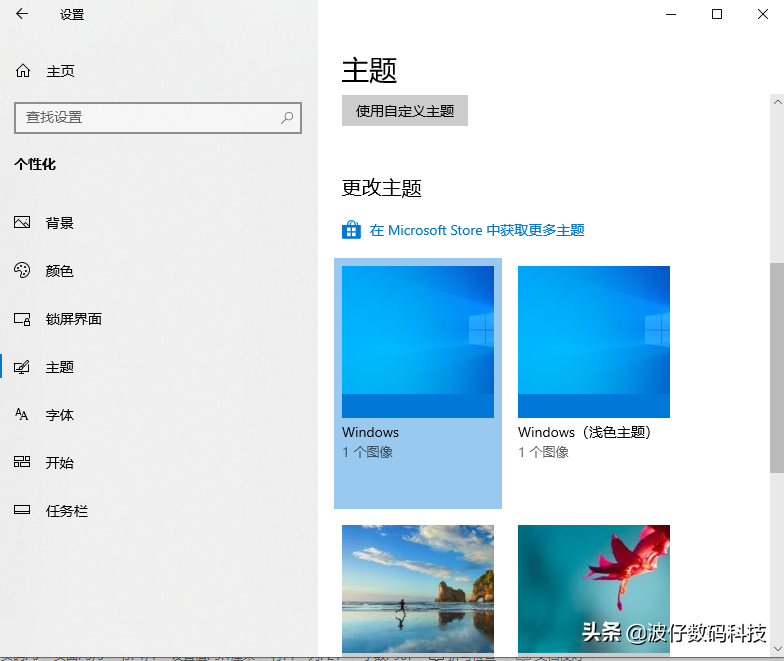This screenshot has height=661, width=784.
Task: Focus the 查找设置 search field
Action: coord(158,118)
